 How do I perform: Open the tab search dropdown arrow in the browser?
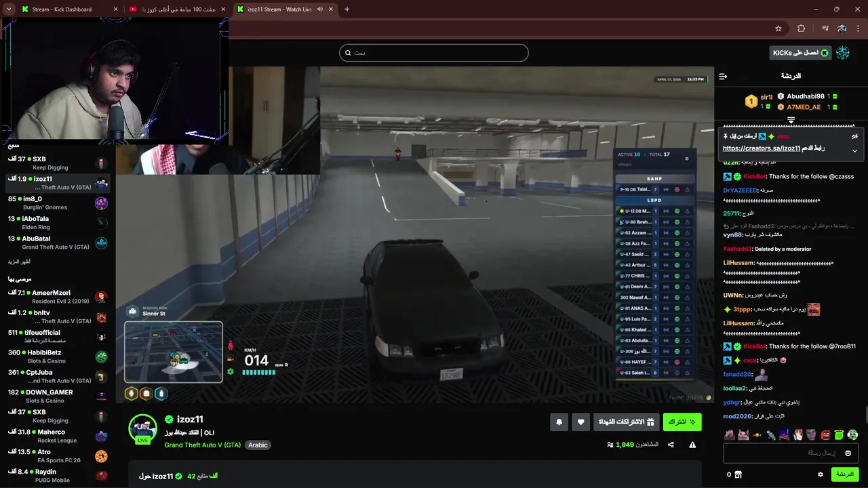[8, 9]
